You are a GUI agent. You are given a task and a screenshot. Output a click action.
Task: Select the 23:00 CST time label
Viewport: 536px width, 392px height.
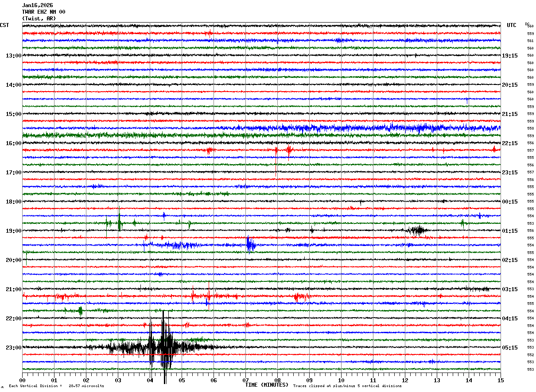(13, 348)
